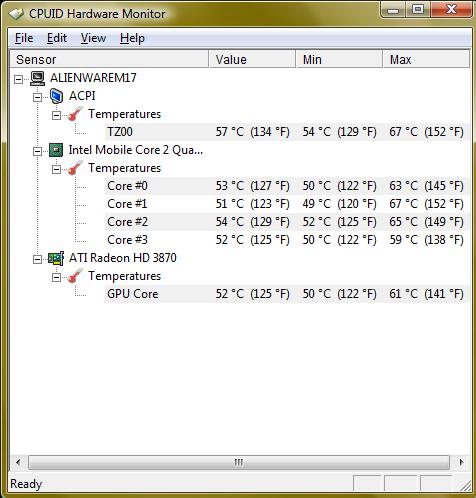Open the File menu

(24, 38)
